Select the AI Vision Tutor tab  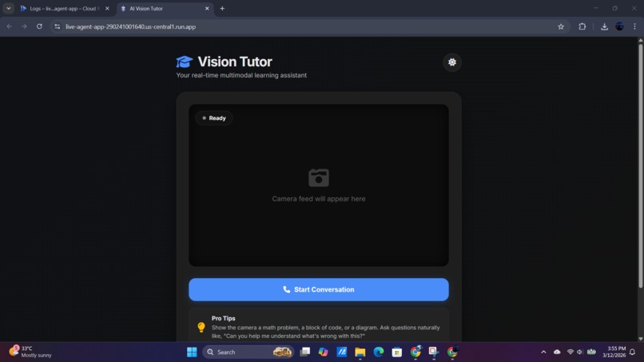point(160,8)
